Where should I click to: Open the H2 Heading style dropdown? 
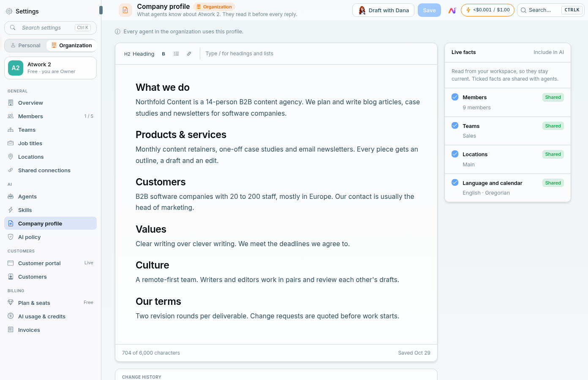pos(139,54)
